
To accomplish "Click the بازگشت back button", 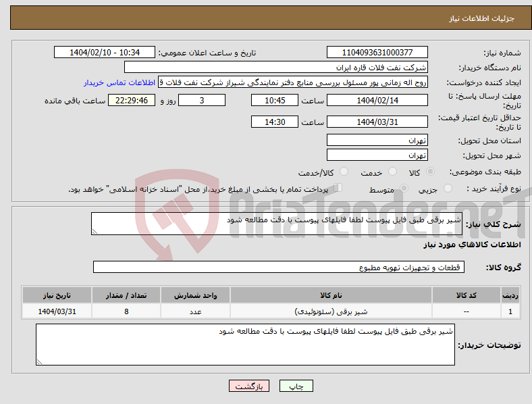I will (249, 386).
